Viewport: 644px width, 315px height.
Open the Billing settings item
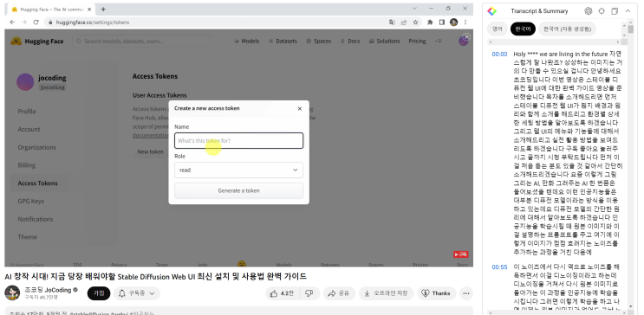(x=26, y=165)
